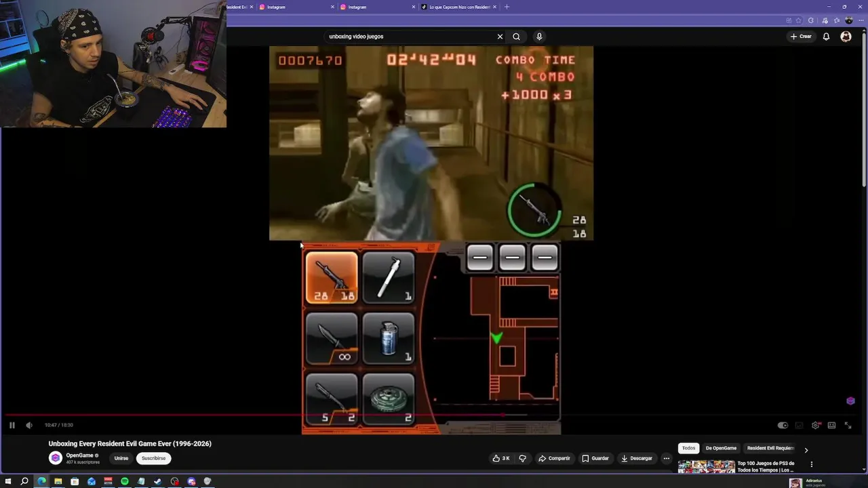Click the Guardar button

(x=595, y=458)
